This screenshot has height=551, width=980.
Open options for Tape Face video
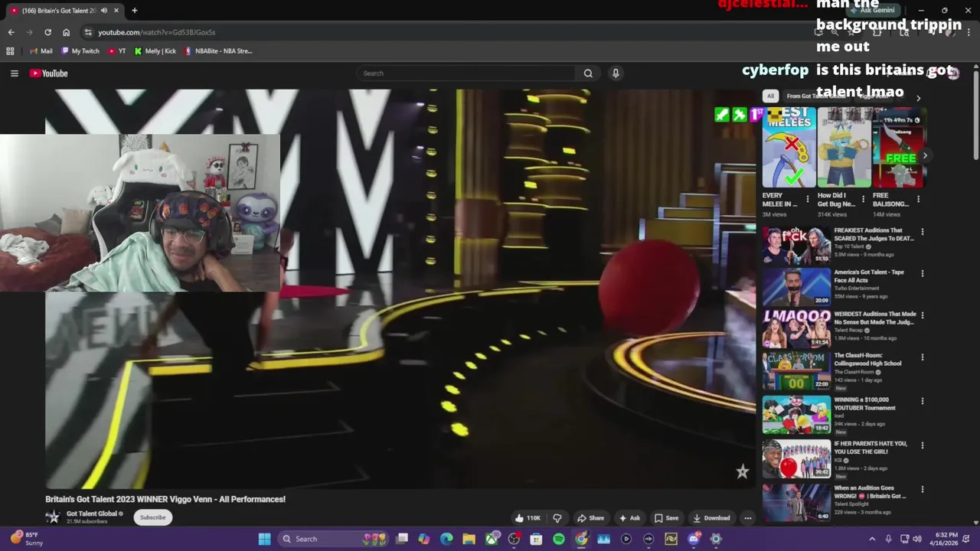tap(922, 273)
